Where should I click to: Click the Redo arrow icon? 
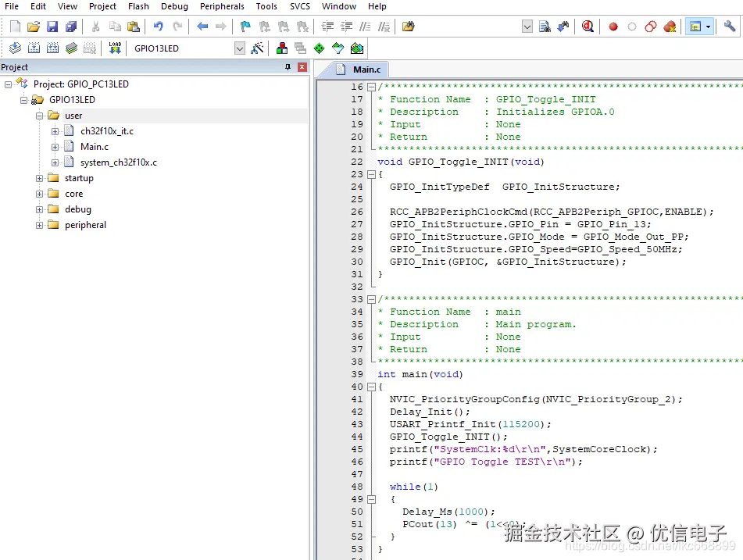point(177,27)
